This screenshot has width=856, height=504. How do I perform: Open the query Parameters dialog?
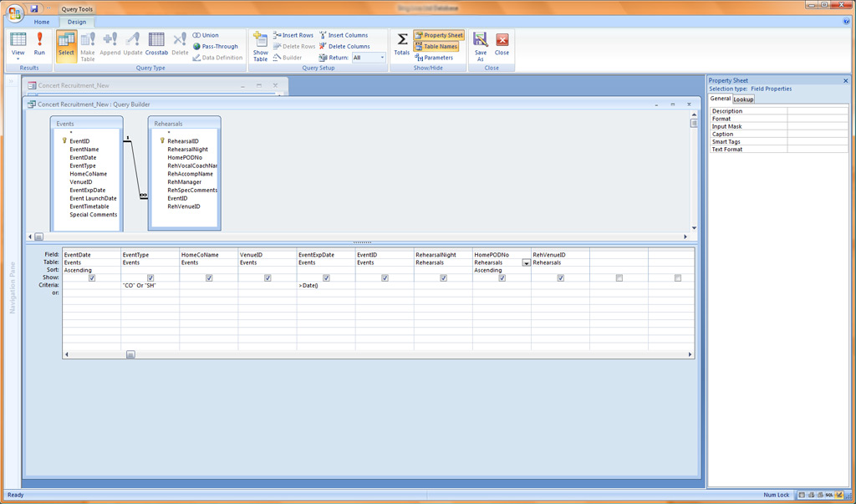pos(434,58)
